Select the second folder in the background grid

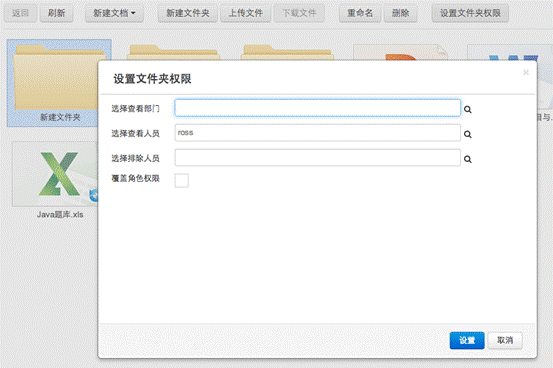173,53
